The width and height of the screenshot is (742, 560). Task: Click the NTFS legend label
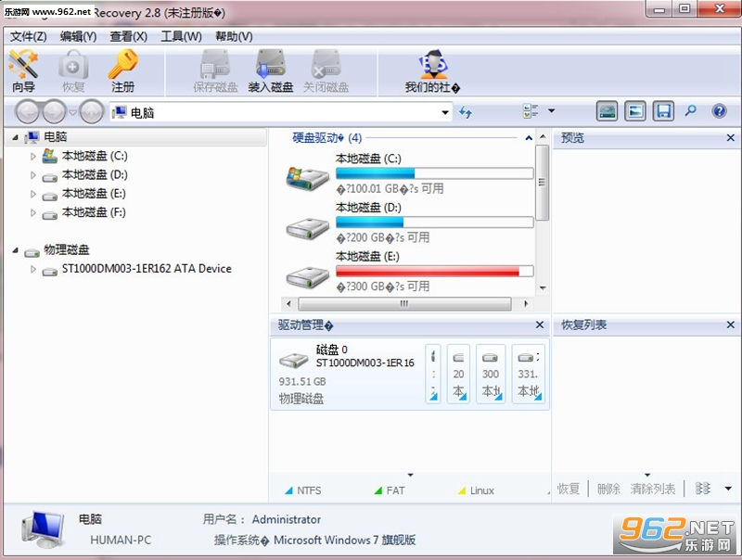(x=309, y=491)
